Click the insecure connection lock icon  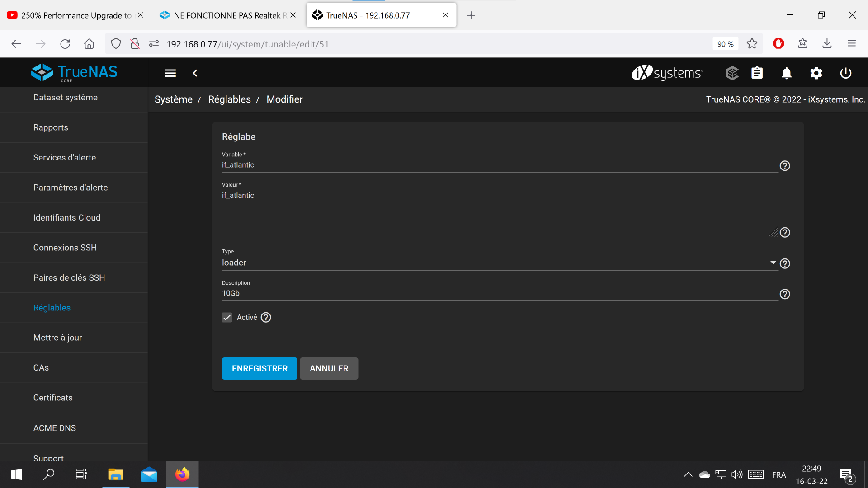tap(135, 44)
